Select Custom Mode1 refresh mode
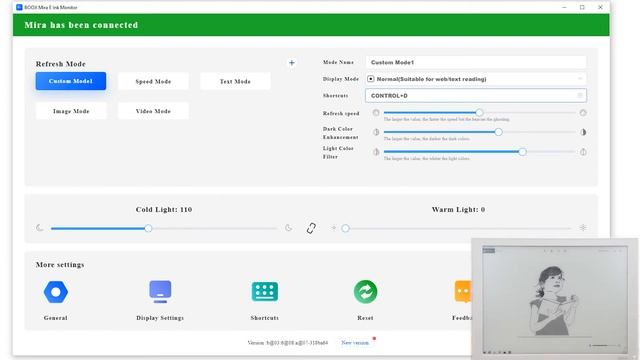Image resolution: width=640 pixels, height=360 pixels. coord(71,81)
